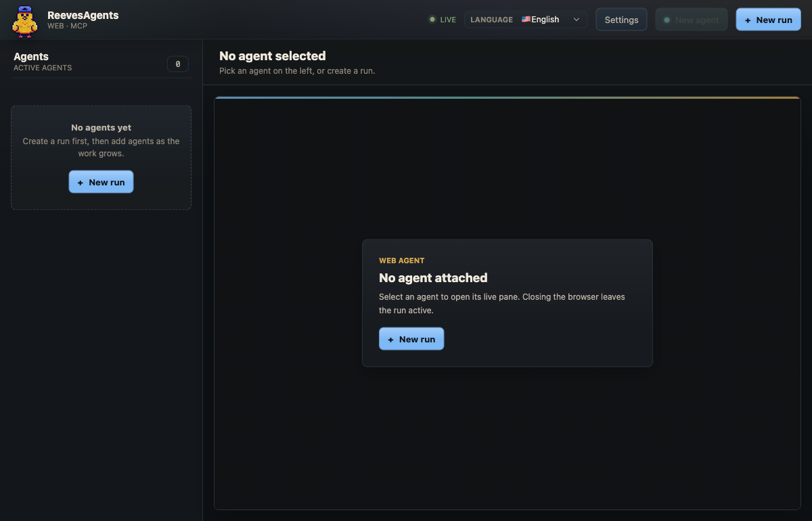Click the ACTIVE AGENTS label
812x521 pixels.
click(x=43, y=68)
